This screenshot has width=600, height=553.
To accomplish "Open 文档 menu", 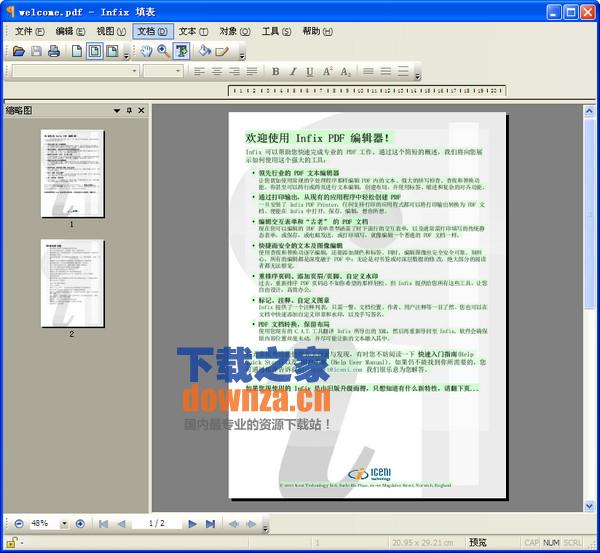I will click(153, 31).
